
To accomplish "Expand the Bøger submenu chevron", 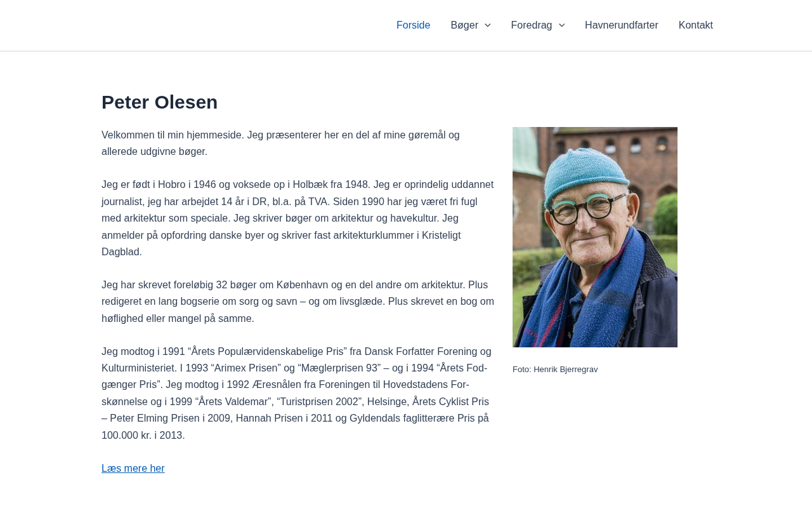I will pyautogui.click(x=488, y=25).
